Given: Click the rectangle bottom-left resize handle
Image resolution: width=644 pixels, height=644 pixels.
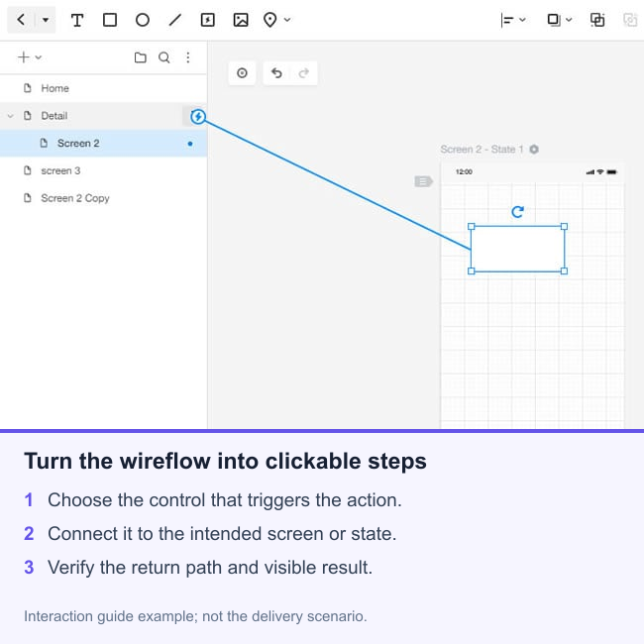Looking at the screenshot, I should tap(471, 271).
